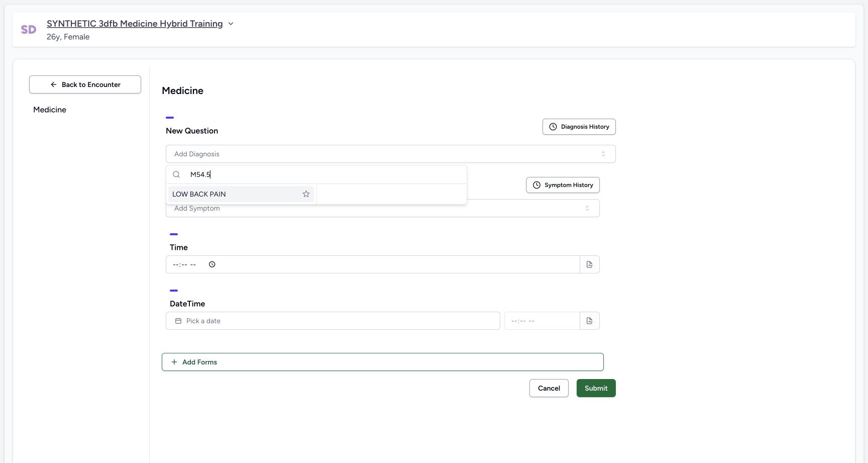Open the Add Symptom combo box

pyautogui.click(x=382, y=208)
